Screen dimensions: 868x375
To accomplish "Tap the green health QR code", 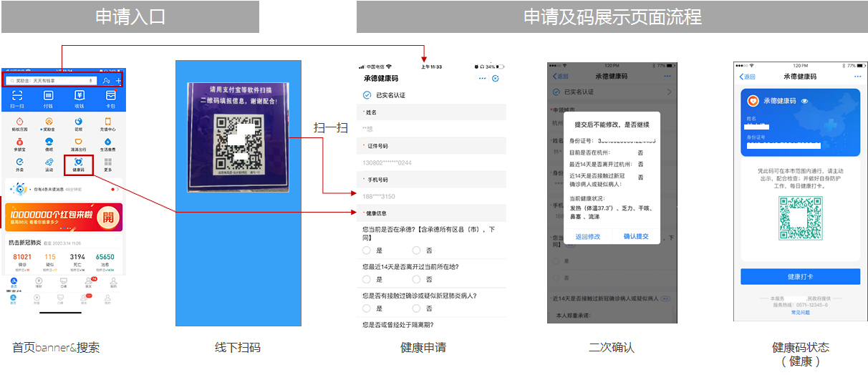I will pyautogui.click(x=800, y=220).
